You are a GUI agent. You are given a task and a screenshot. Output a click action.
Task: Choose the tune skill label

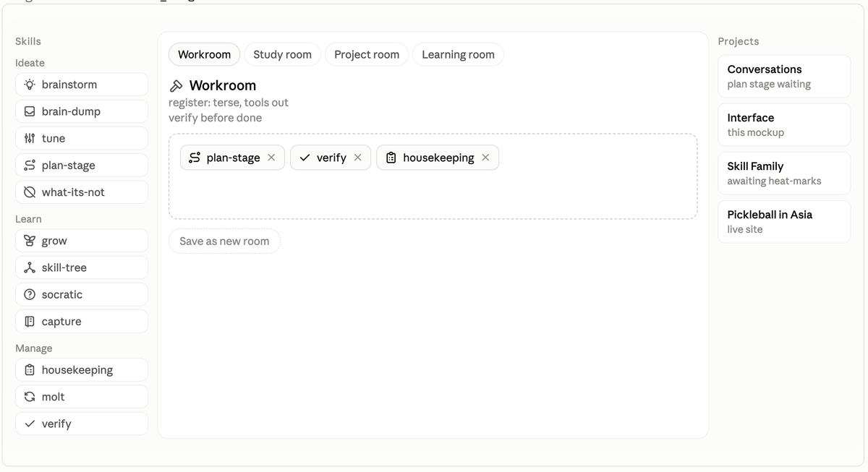tap(54, 138)
